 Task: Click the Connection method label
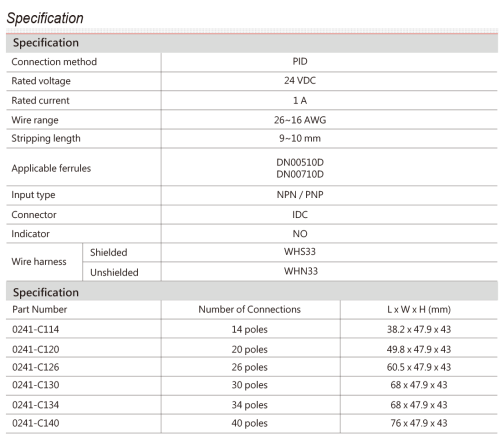tap(54, 62)
